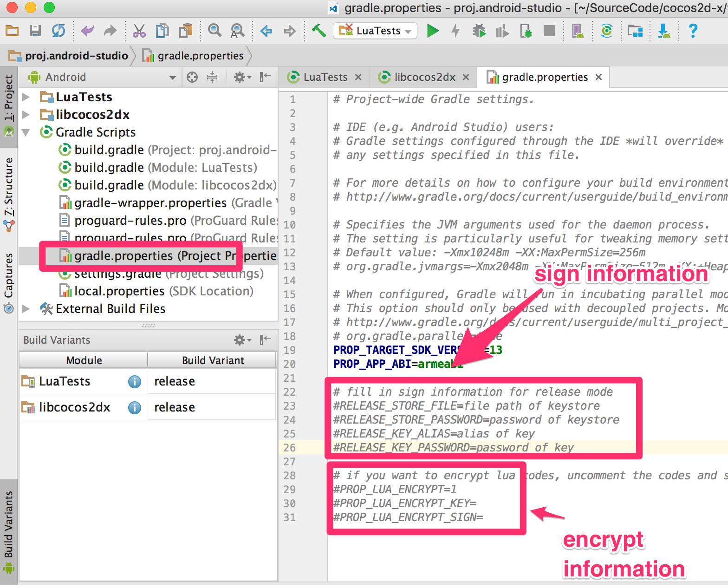Toggle the Structure side tool window
Viewport: 728px width, 588px height.
pos(9,194)
